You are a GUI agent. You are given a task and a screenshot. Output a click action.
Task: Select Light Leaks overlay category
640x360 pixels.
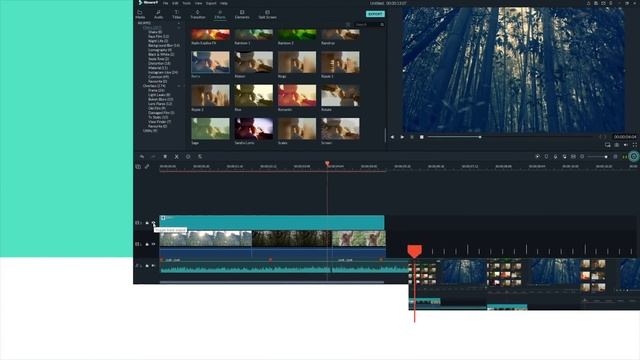coord(159,95)
